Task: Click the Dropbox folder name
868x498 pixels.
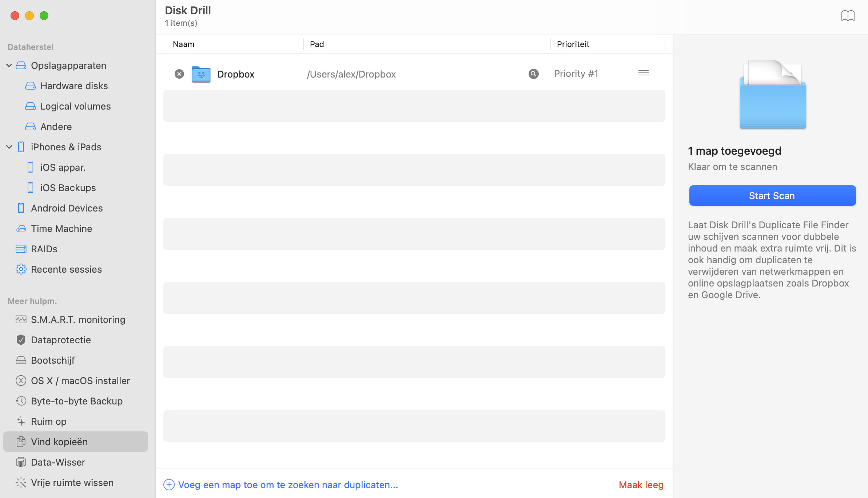Action: (x=236, y=74)
